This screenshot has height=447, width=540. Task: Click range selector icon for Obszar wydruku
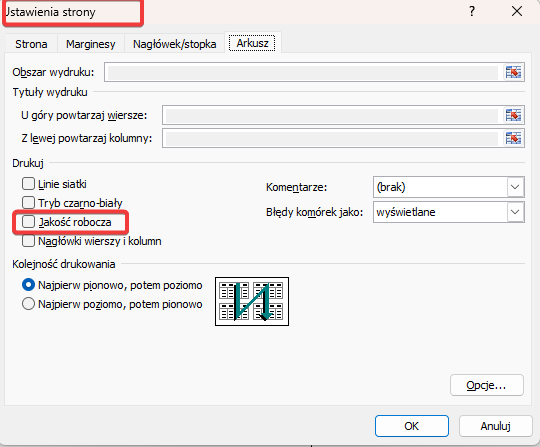tap(513, 72)
